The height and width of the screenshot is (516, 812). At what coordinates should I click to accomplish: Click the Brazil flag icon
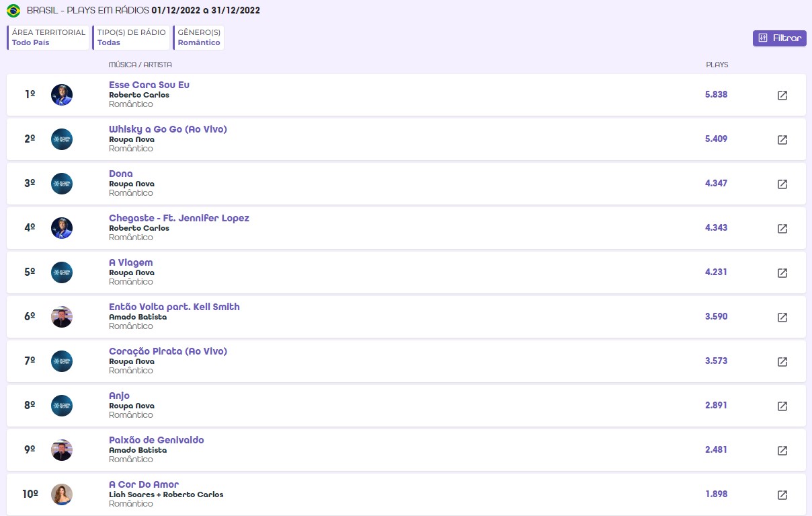point(13,10)
